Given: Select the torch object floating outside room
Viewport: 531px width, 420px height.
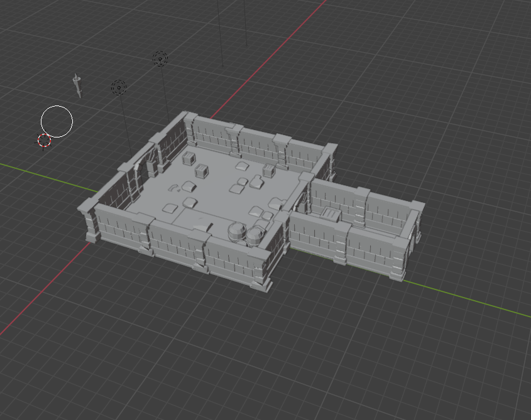Looking at the screenshot, I should [x=78, y=85].
